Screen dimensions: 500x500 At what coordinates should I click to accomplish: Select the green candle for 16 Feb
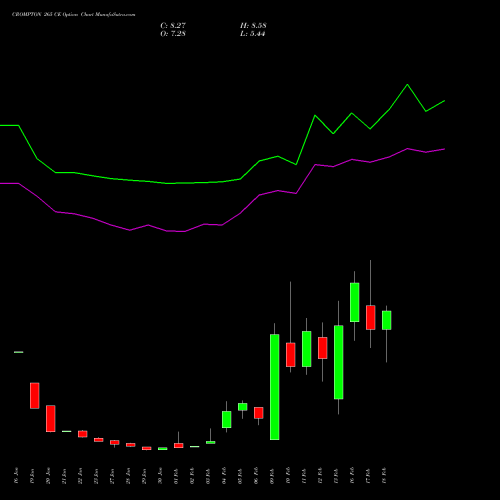(355, 302)
